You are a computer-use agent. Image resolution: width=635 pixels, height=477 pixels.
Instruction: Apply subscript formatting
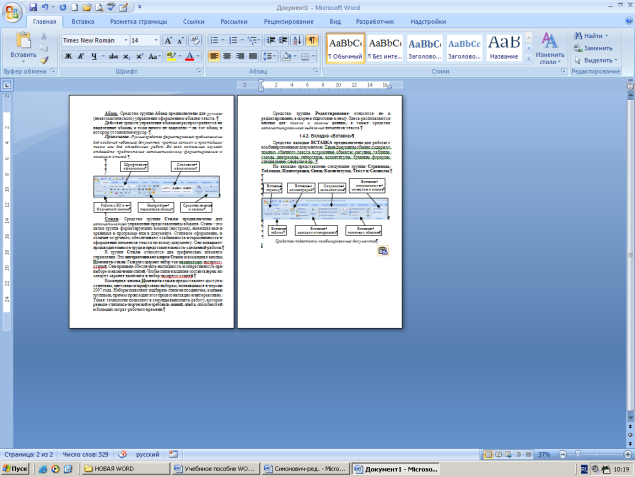[127, 56]
